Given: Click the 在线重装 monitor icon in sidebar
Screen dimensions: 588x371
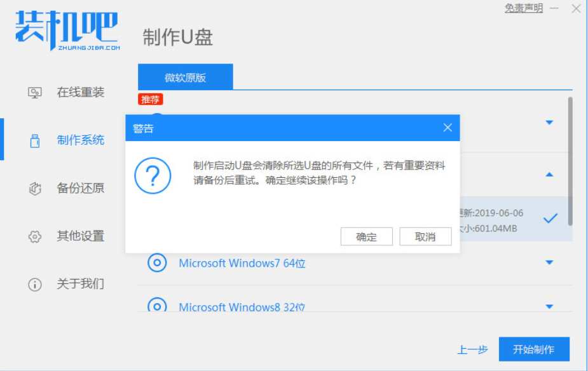Looking at the screenshot, I should tap(35, 93).
